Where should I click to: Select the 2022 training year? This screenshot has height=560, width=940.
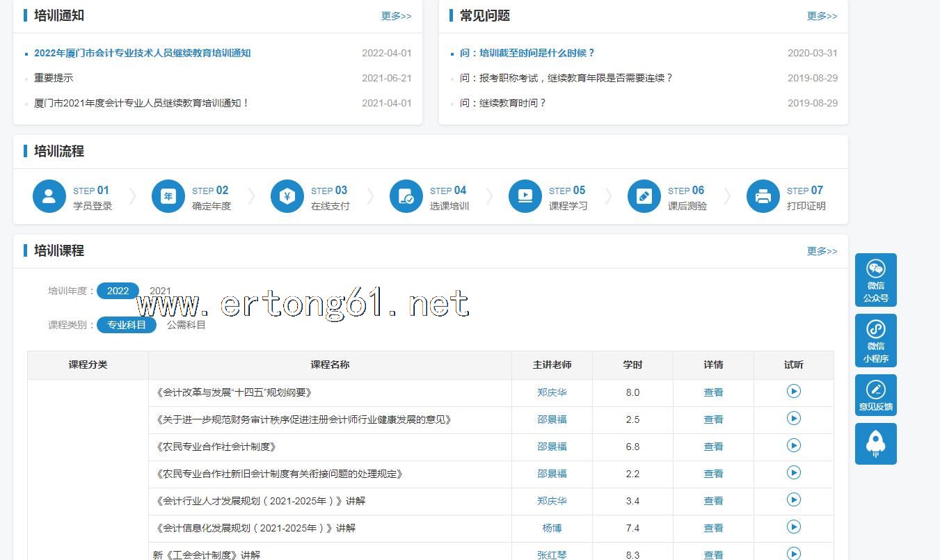click(x=118, y=291)
